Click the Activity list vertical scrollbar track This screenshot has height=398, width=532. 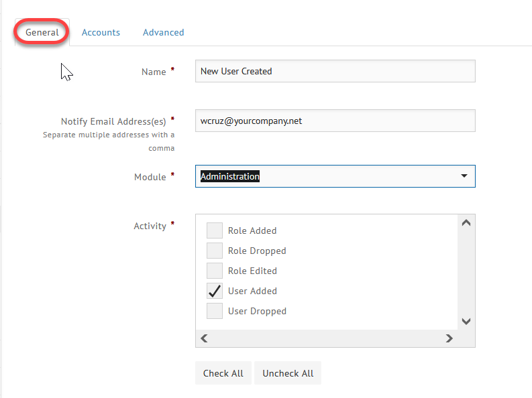tap(467, 271)
